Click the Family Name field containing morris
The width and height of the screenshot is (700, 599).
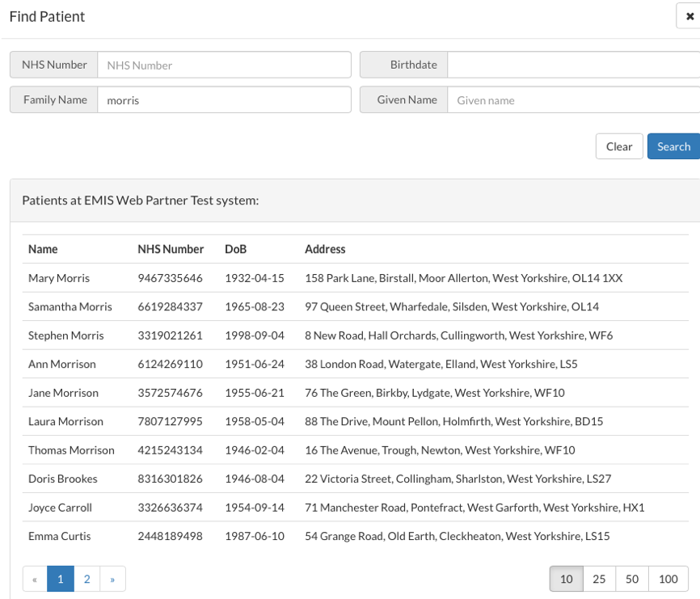(224, 100)
